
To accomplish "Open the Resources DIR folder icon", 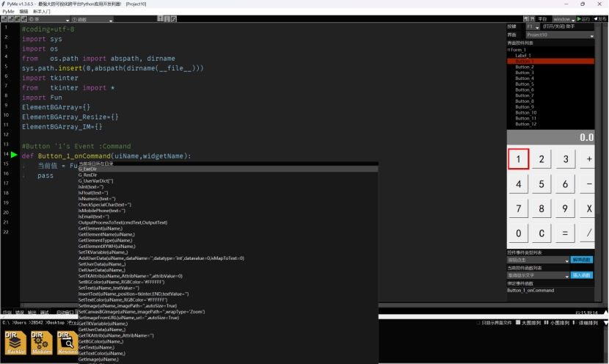I will pyautogui.click(x=68, y=343).
